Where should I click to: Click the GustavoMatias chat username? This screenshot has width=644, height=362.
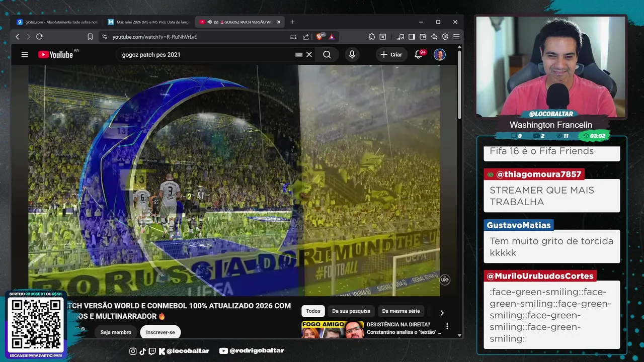click(x=519, y=225)
